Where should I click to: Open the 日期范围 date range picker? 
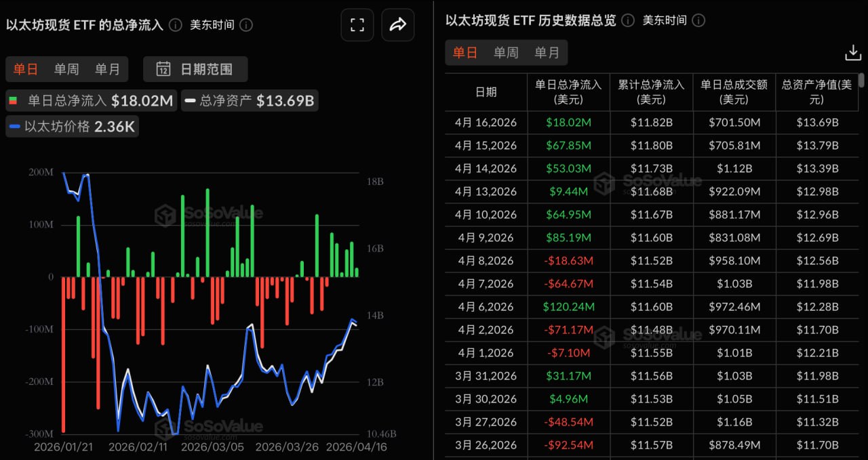[x=195, y=69]
